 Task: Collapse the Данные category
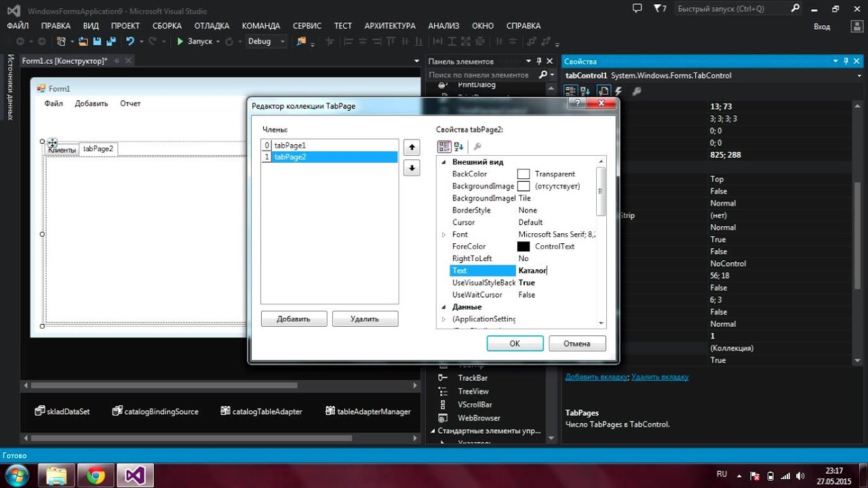pyautogui.click(x=444, y=307)
